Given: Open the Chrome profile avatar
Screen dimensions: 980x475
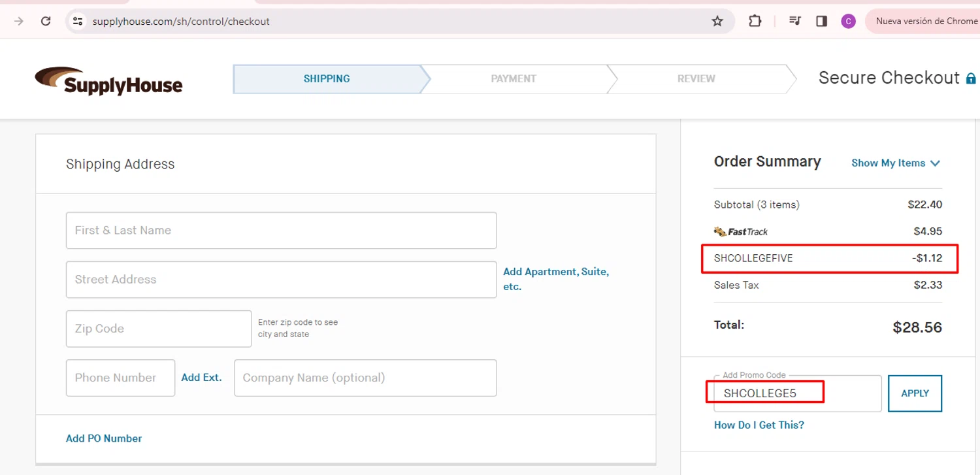Looking at the screenshot, I should click(x=848, y=21).
